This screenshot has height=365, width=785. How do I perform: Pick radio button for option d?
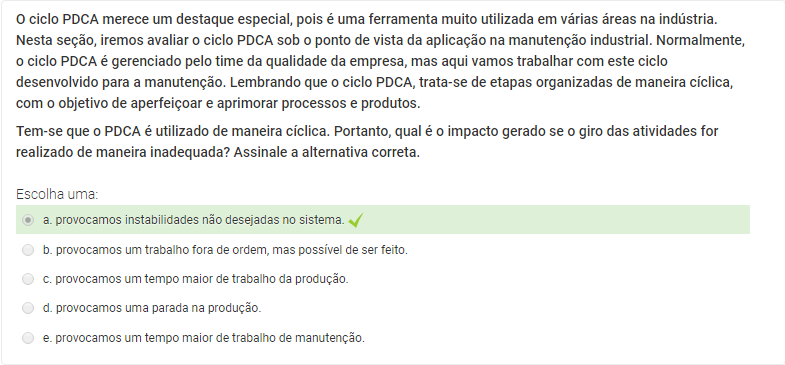(28, 308)
